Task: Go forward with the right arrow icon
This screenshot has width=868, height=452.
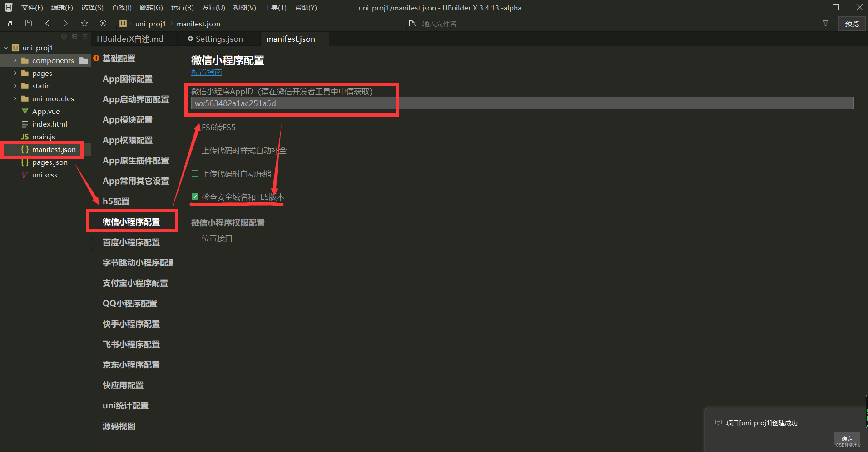Action: [x=66, y=23]
